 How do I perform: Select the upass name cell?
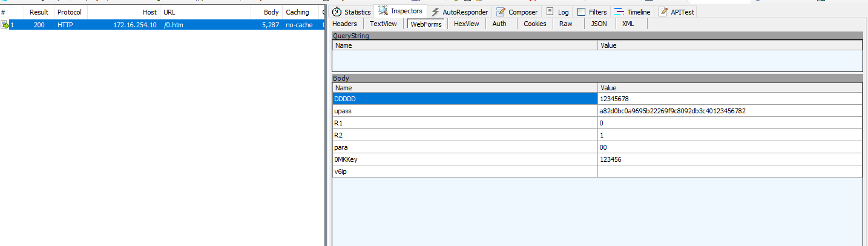tap(465, 111)
